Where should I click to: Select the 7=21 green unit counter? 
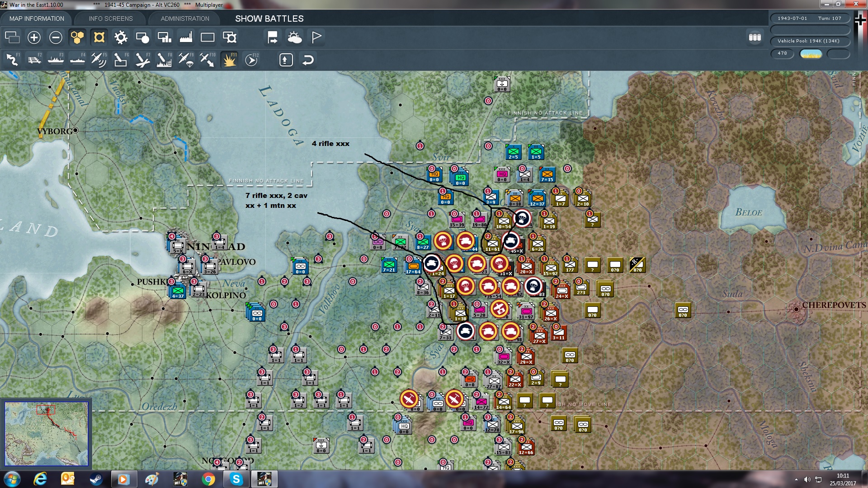389,265
